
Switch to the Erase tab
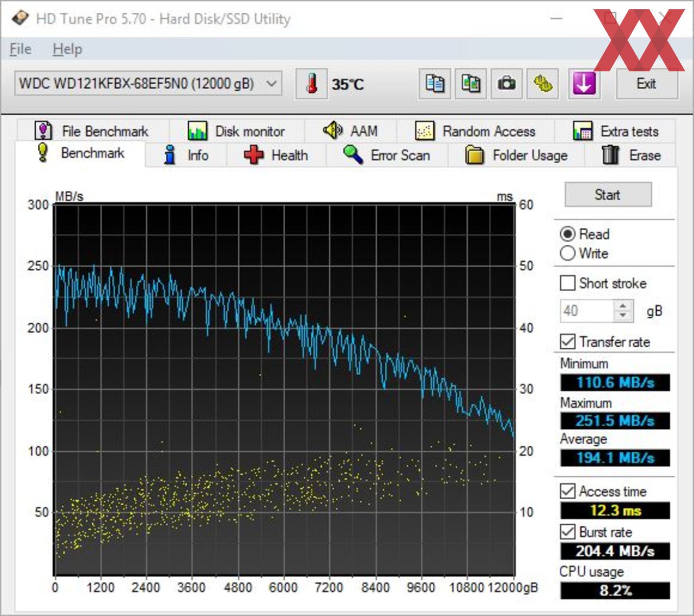click(x=630, y=155)
